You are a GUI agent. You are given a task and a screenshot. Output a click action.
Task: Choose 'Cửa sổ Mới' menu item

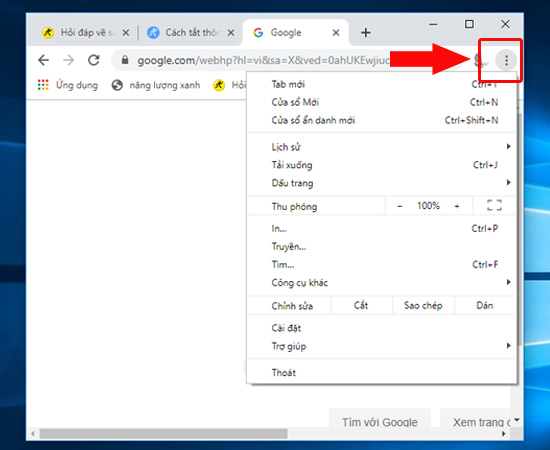[382, 102]
